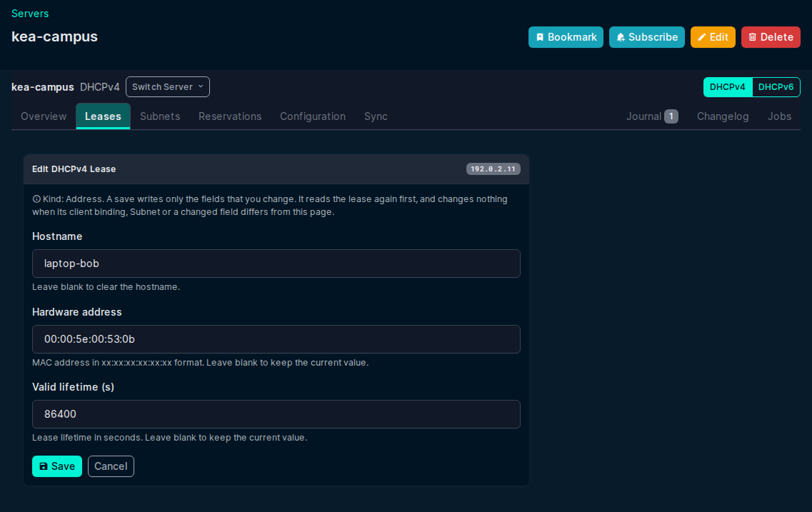Click the Journal count badge 1
This screenshot has height=512, width=812.
[671, 116]
